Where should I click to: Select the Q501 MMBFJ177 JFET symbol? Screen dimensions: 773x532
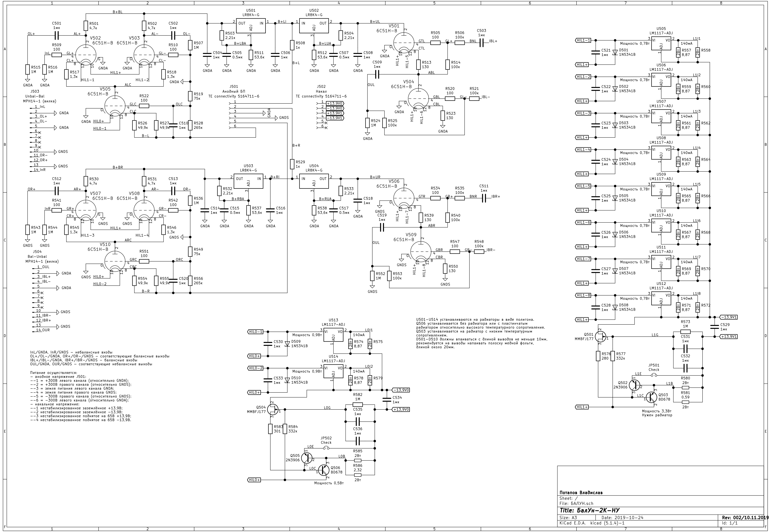600,337
